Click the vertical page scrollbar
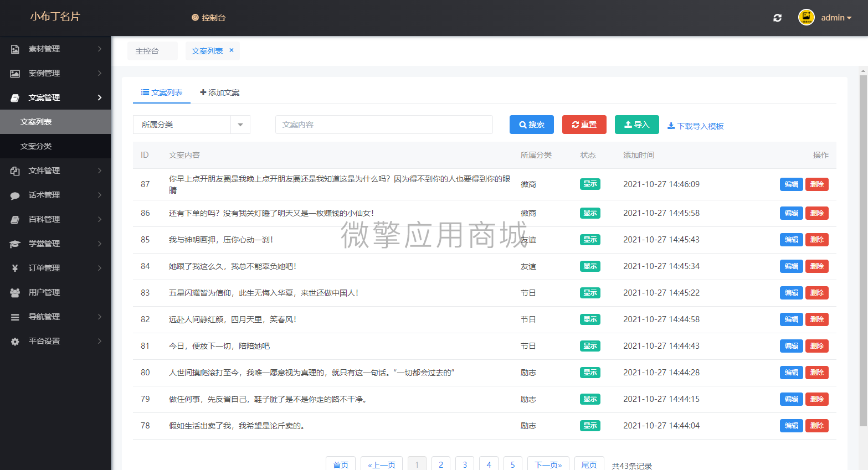This screenshot has height=470, width=868. [863, 250]
